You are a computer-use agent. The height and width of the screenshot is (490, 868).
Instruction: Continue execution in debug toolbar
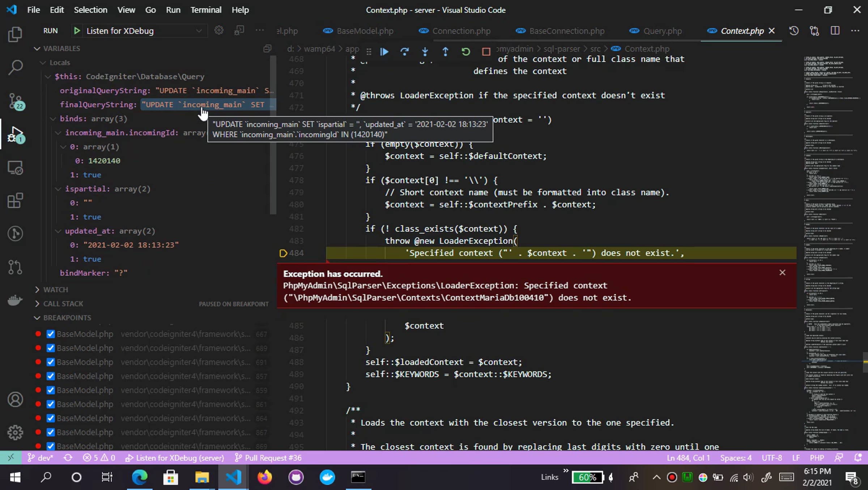384,52
